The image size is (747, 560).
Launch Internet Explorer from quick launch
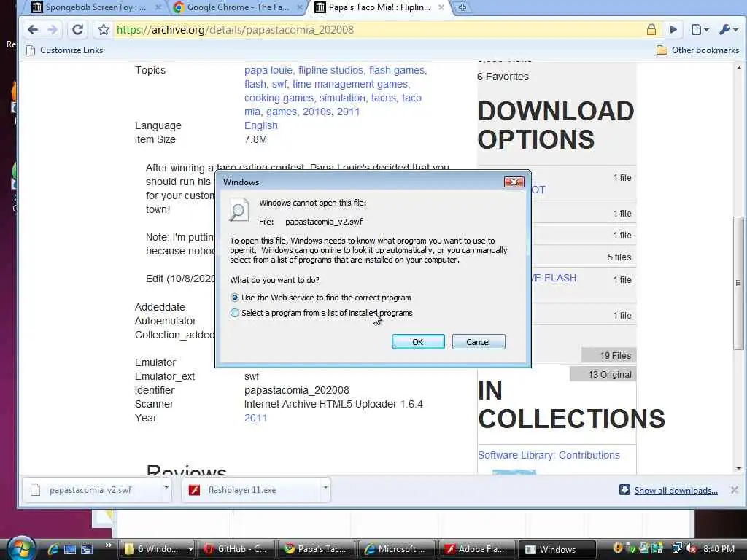tap(53, 549)
